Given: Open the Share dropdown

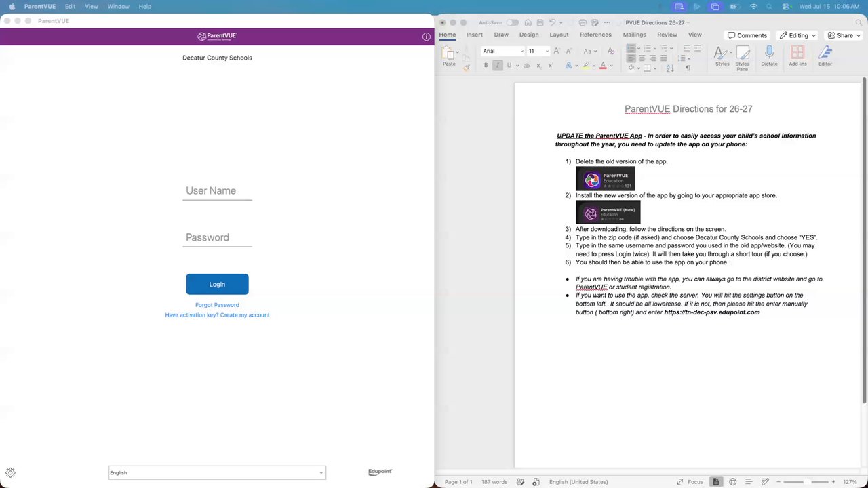Looking at the screenshot, I should (x=844, y=35).
